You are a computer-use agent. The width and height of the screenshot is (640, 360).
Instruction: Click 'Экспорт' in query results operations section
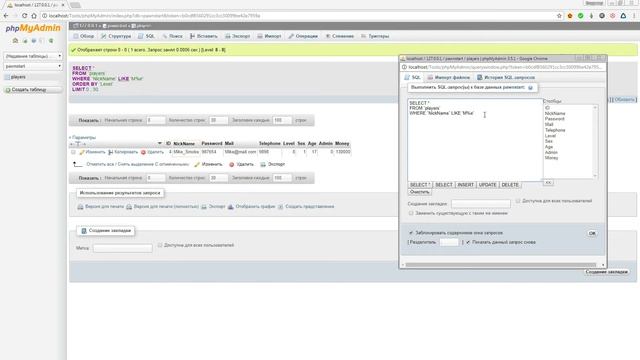coord(213,207)
